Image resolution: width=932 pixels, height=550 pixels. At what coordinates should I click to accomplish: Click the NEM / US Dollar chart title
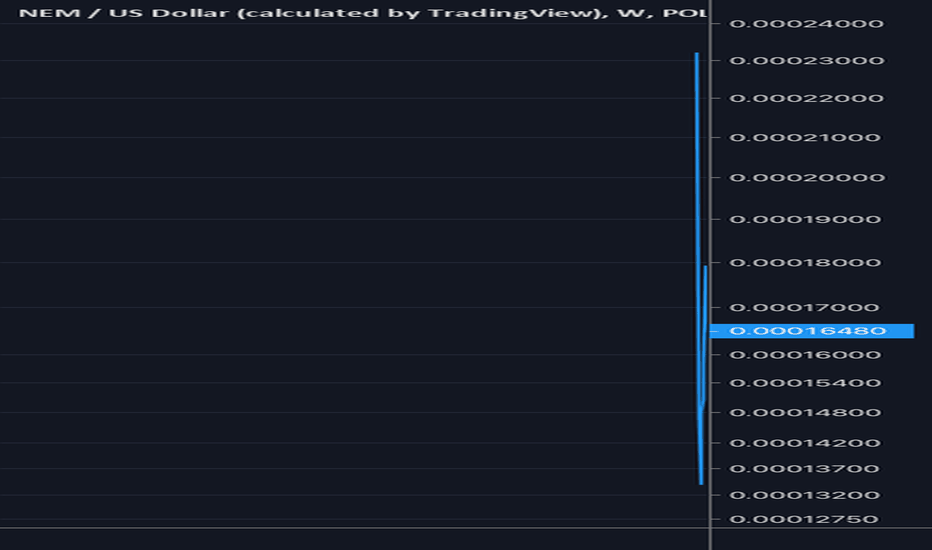tap(363, 12)
